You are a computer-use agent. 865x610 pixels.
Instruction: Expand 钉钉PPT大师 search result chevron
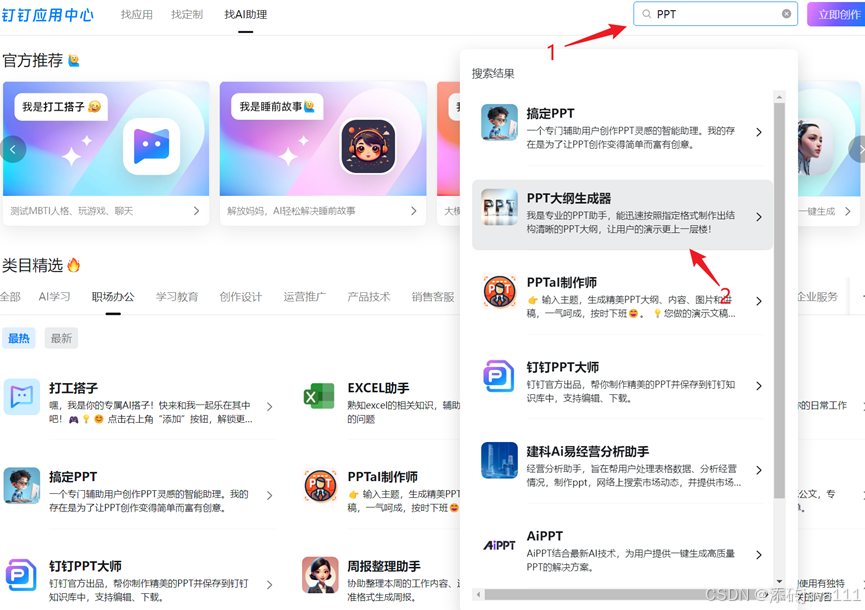(759, 386)
